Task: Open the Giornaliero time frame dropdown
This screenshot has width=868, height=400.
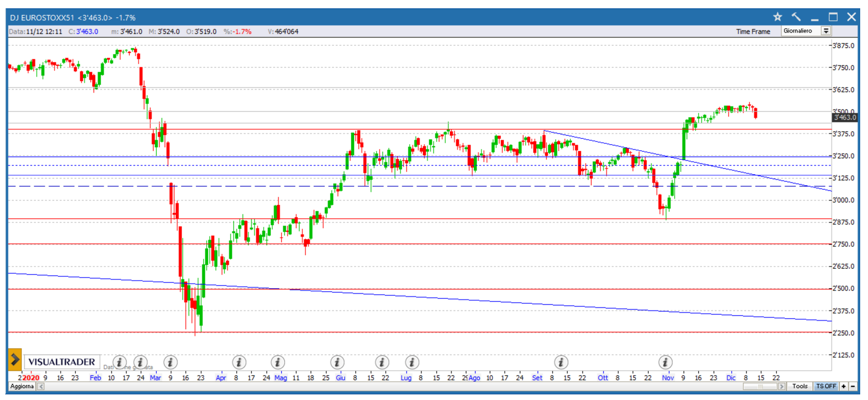Action: click(806, 31)
